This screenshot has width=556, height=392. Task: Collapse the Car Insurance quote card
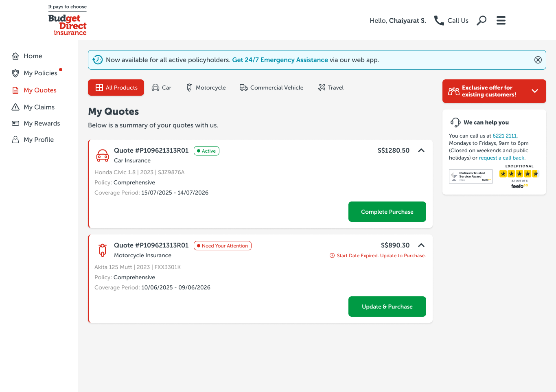click(x=421, y=151)
